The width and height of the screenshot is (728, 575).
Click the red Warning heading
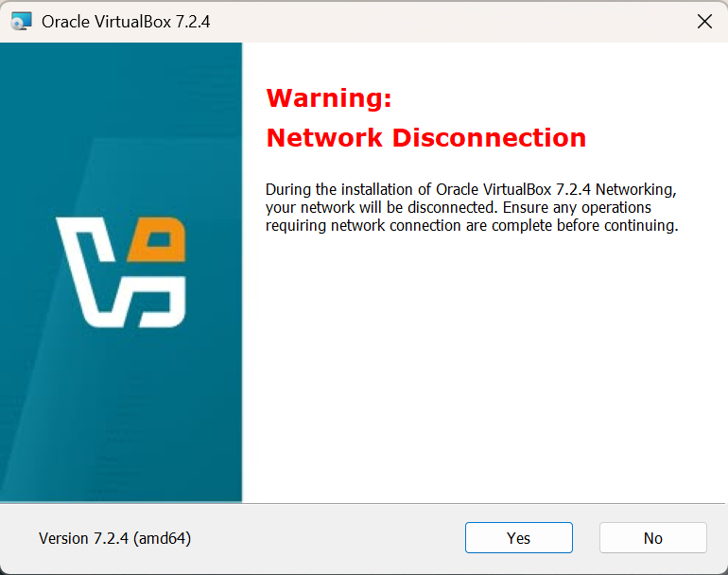coord(329,98)
